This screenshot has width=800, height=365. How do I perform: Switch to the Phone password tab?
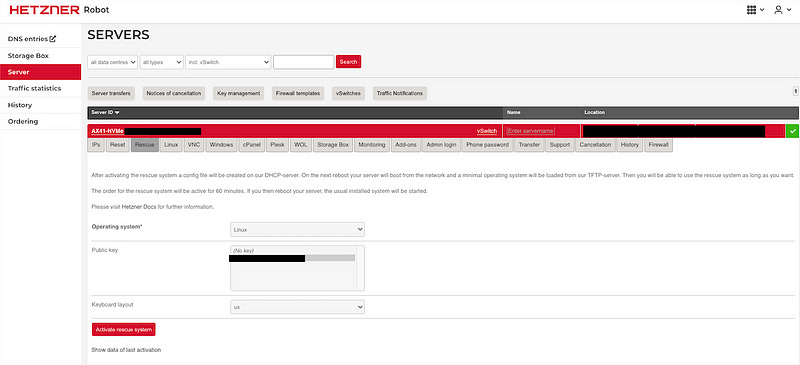coord(487,145)
